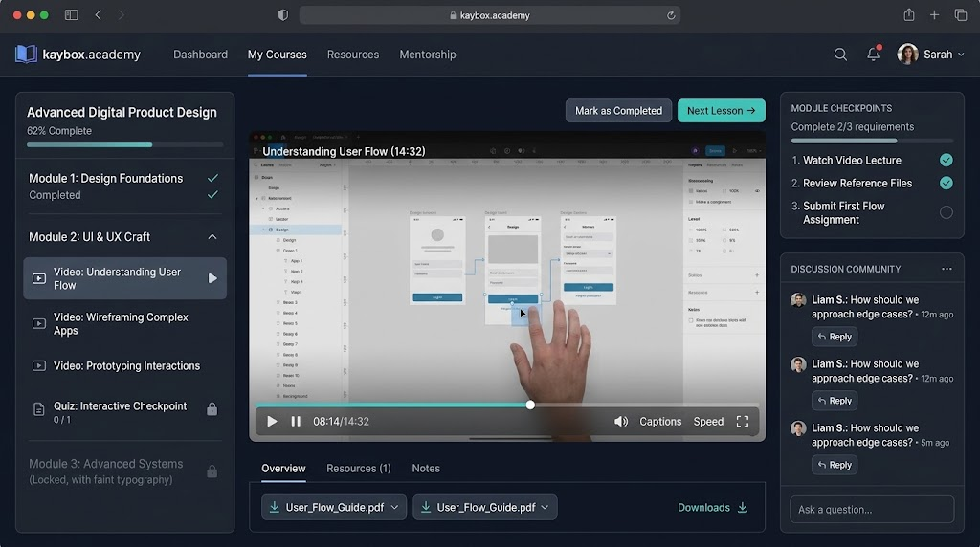Open Sarah account dropdown chevron
The height and width of the screenshot is (547, 980).
(x=961, y=55)
